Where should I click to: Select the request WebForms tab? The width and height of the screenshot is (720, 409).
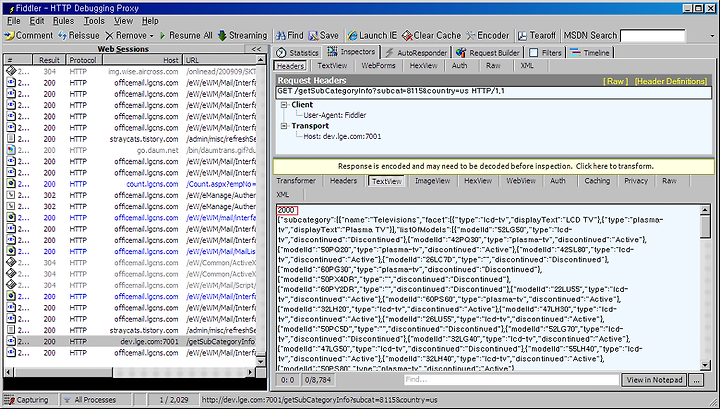[378, 66]
